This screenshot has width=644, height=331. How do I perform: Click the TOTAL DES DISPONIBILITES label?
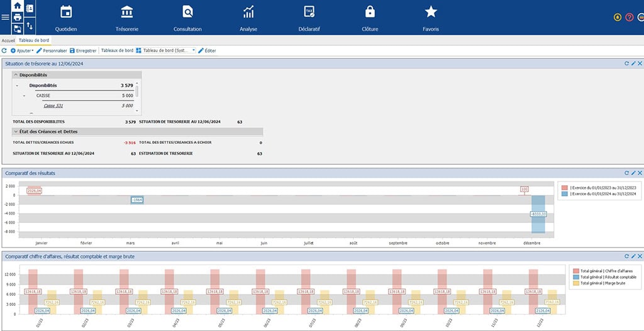pos(38,122)
